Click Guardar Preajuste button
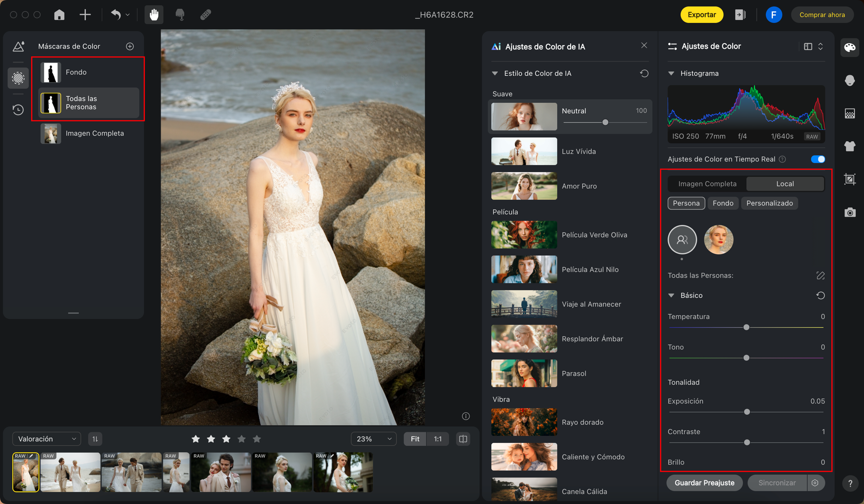The height and width of the screenshot is (504, 864). tap(704, 483)
